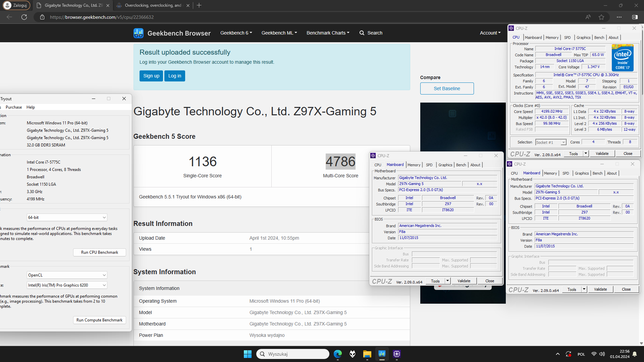Open SPD tab in middle CPU-Z window
The image size is (644, 362).
click(429, 165)
